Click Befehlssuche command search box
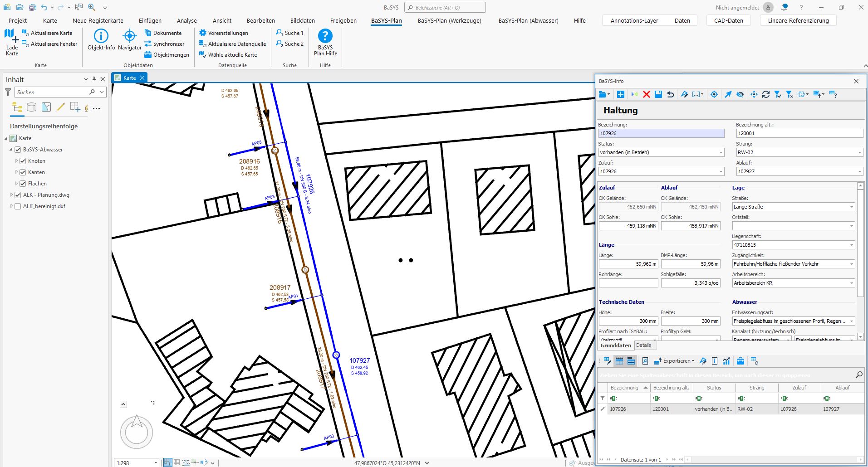The height and width of the screenshot is (467, 868). [x=445, y=7]
